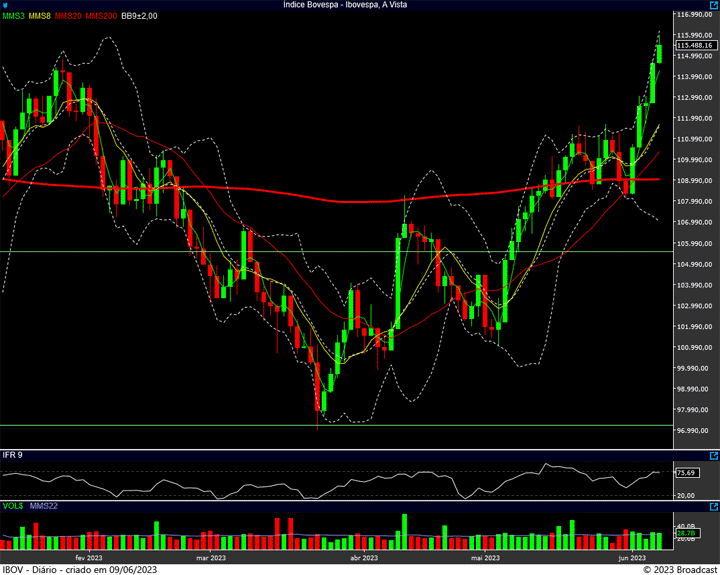Click pop-out icon on volume panel
720x575 pixels.
(x=713, y=506)
